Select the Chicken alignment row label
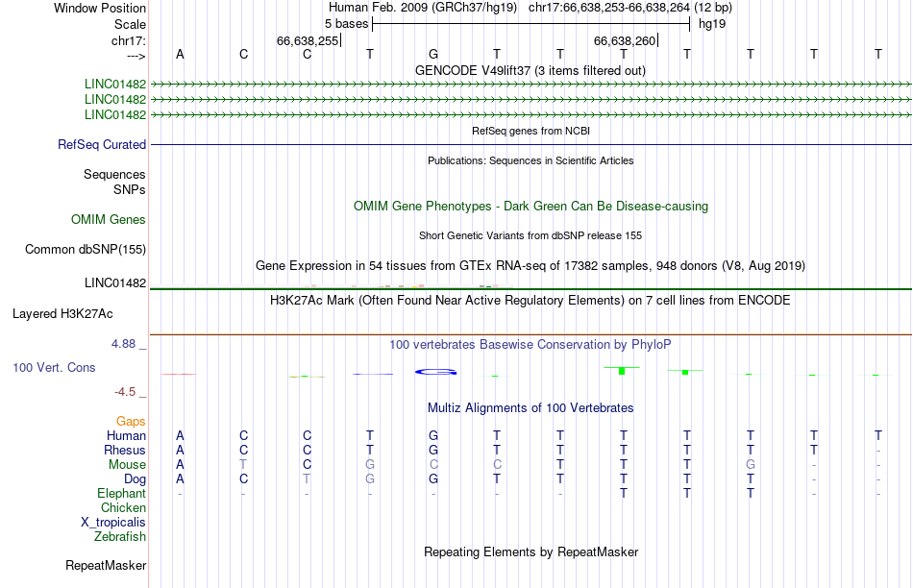This screenshot has height=588, width=913. click(x=123, y=507)
